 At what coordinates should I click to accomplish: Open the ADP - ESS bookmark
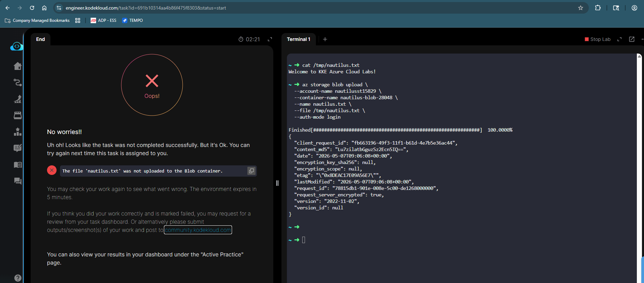[x=104, y=20]
